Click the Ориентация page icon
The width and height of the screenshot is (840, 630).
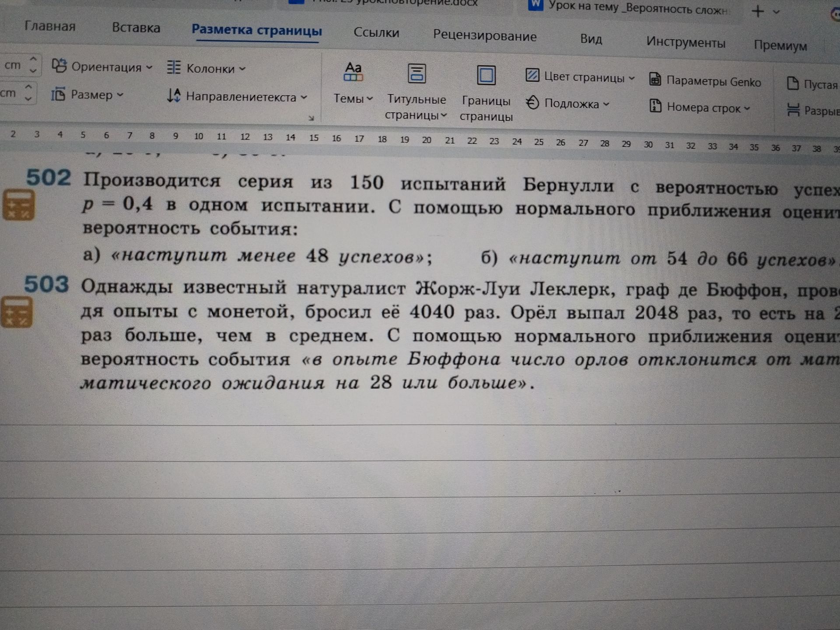pos(59,66)
